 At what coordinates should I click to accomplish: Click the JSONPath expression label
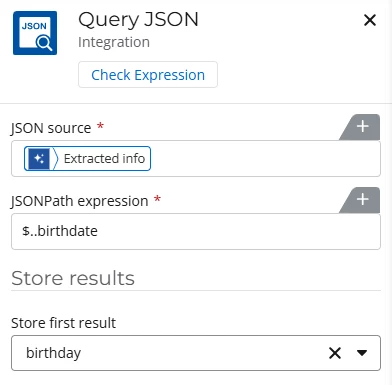(79, 201)
